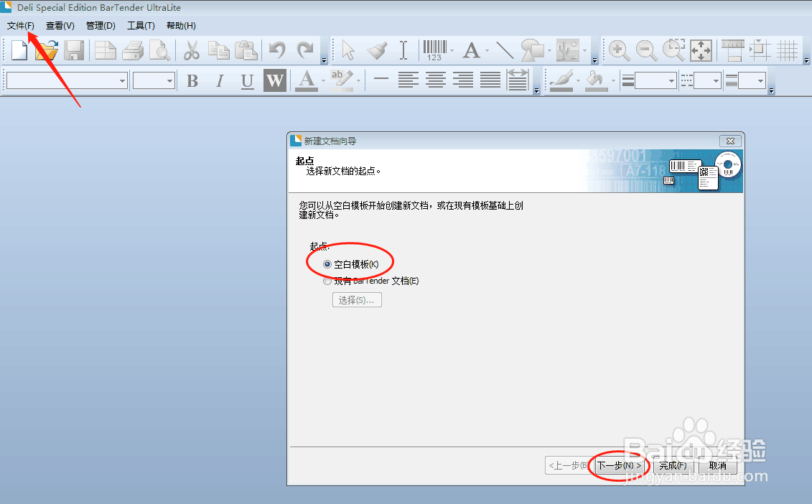Close the new document wizard dialog
This screenshot has height=504, width=812.
730,141
